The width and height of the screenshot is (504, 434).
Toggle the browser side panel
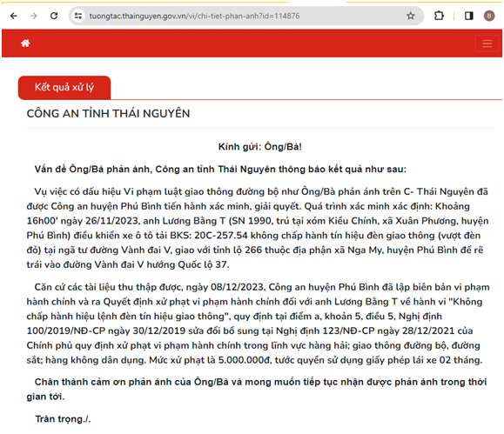tap(469, 16)
